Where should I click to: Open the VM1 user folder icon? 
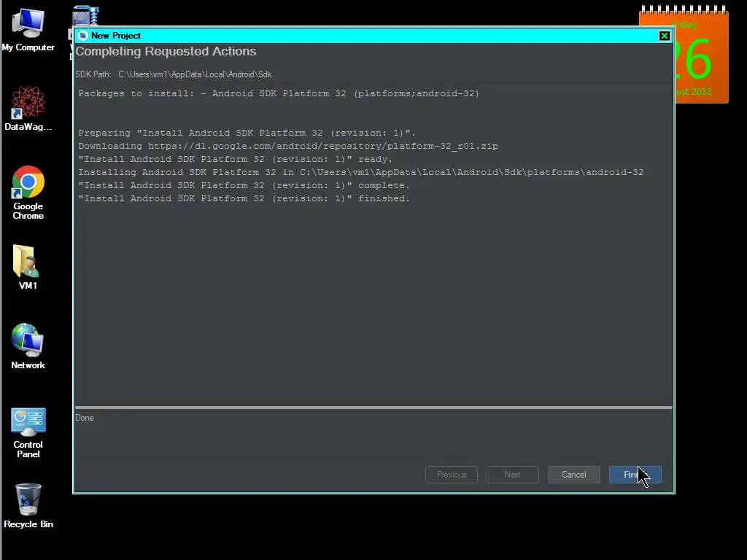point(27,267)
